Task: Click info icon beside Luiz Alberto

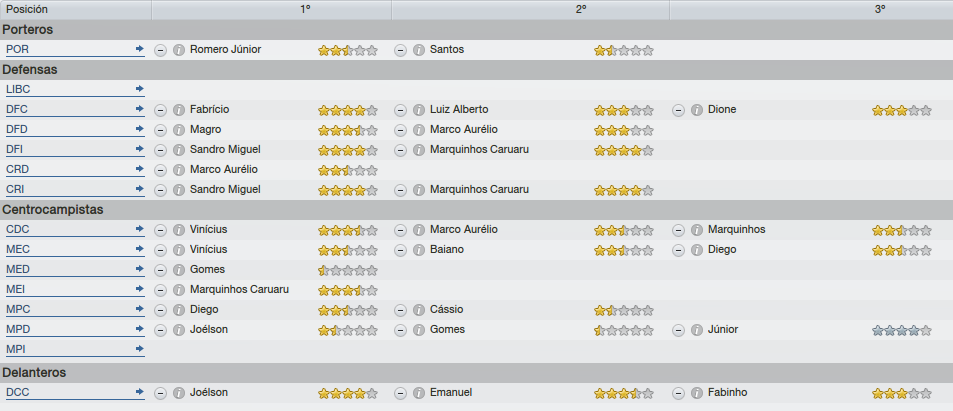Action: [419, 110]
